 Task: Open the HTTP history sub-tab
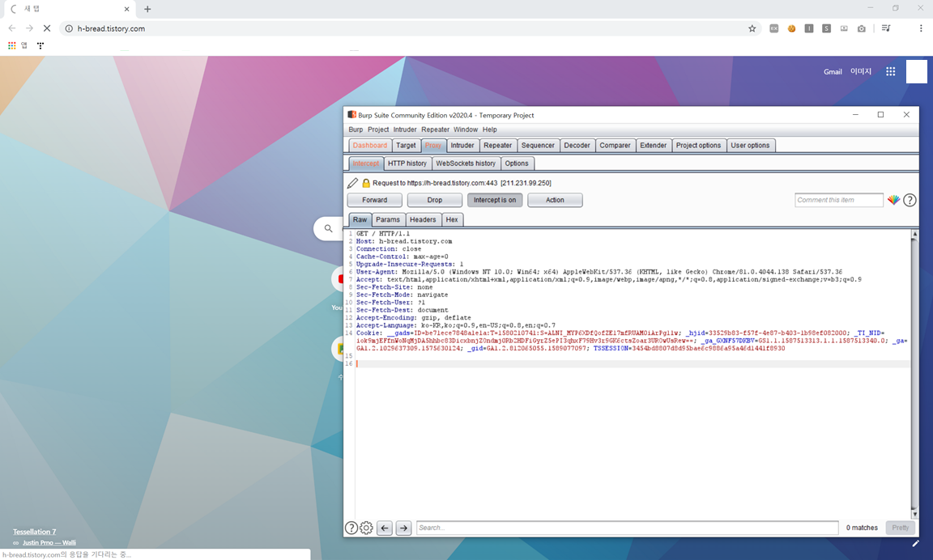tap(407, 163)
